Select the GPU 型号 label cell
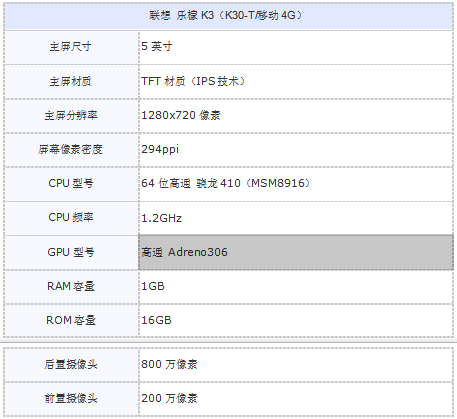The height and width of the screenshot is (419, 457). 71,252
